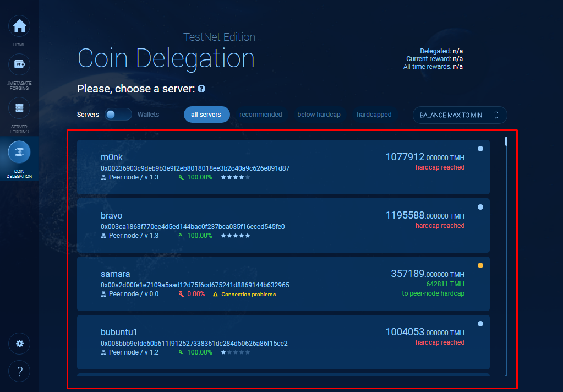The image size is (563, 392).
Task: Click 'hardcap reached' on the m0nk card
Action: pos(440,167)
